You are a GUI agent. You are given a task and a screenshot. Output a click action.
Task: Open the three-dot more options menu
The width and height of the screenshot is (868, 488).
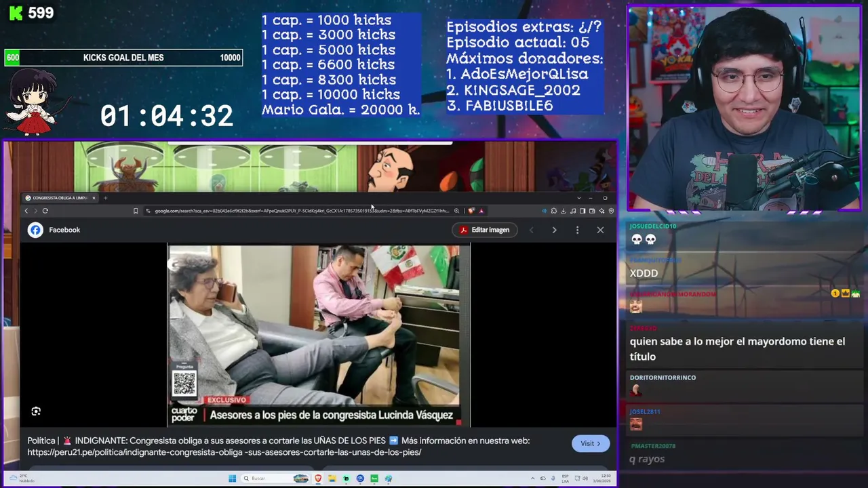[577, 230]
